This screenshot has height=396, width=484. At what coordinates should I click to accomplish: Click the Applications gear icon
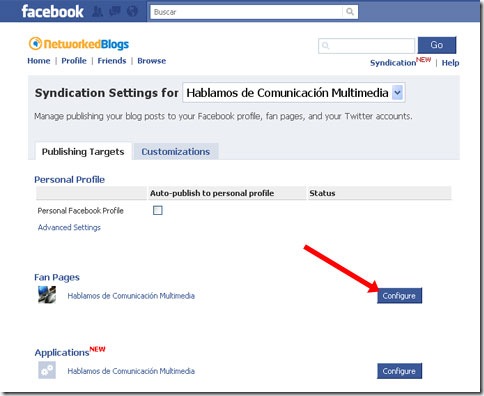tap(47, 370)
